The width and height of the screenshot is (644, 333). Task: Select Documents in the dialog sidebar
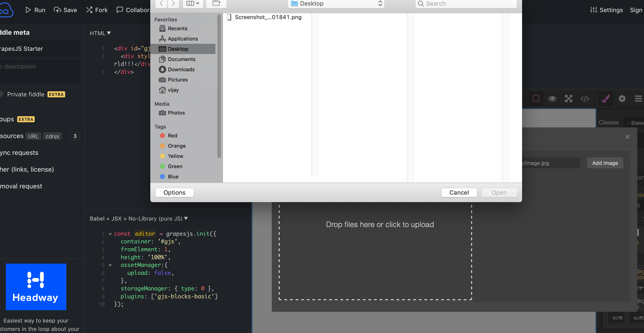click(181, 59)
